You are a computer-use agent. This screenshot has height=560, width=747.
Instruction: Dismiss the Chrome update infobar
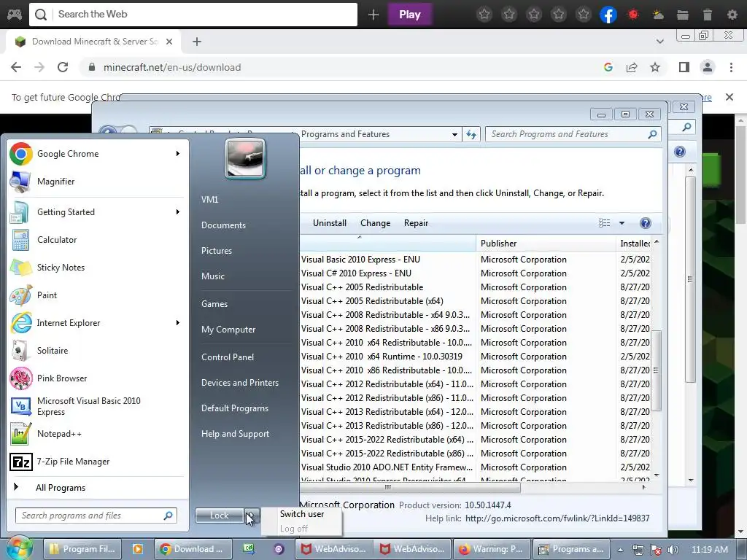(x=729, y=97)
